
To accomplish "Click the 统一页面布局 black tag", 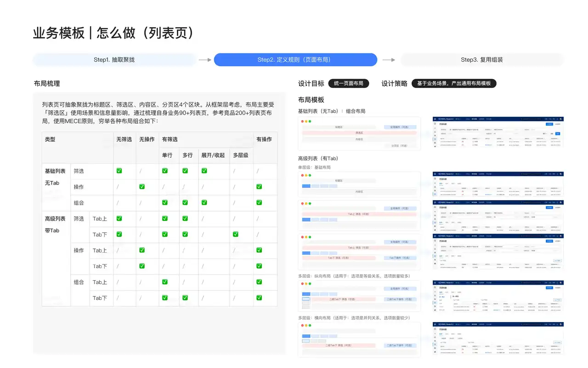I will point(349,83).
